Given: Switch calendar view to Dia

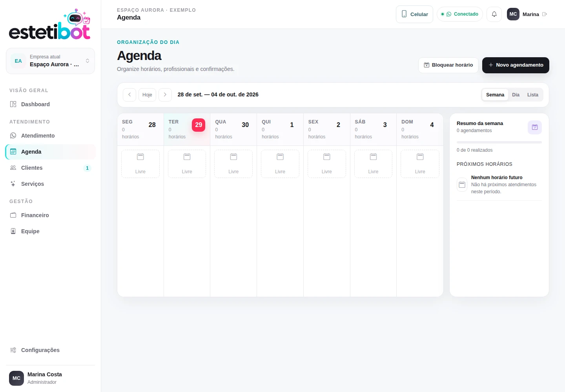Looking at the screenshot, I should (x=516, y=95).
